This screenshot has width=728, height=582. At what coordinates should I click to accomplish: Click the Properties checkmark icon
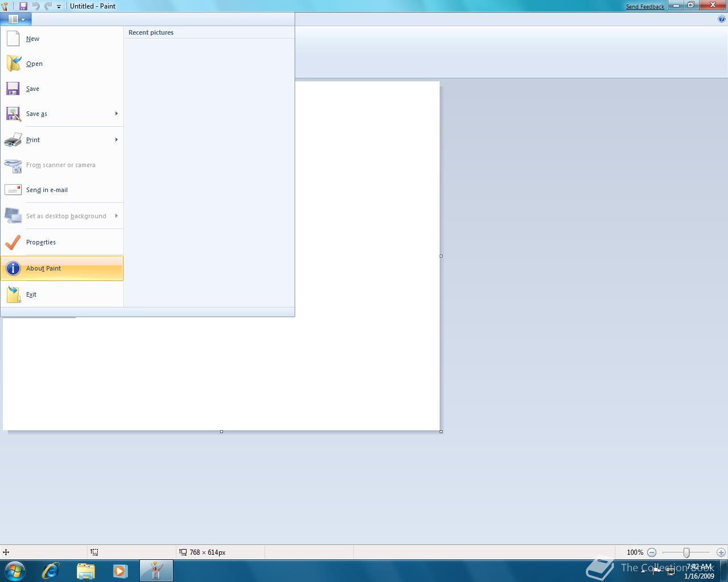(13, 242)
